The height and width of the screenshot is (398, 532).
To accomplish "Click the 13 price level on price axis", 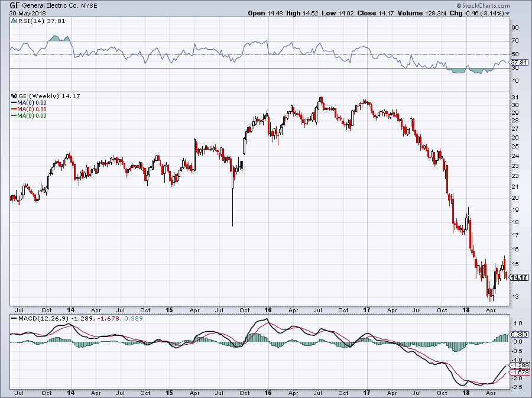I will point(515,296).
